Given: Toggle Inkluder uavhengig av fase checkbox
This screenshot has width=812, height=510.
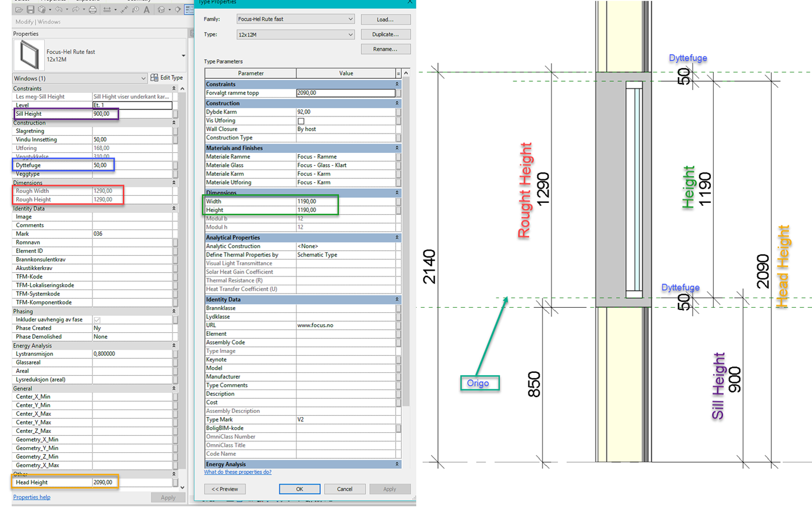Looking at the screenshot, I should (x=97, y=319).
